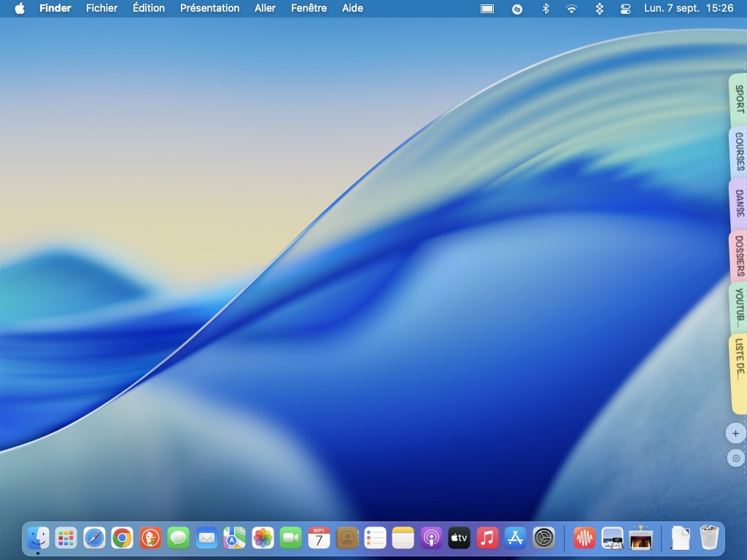Toggle the Bluetooth status menu

546,9
